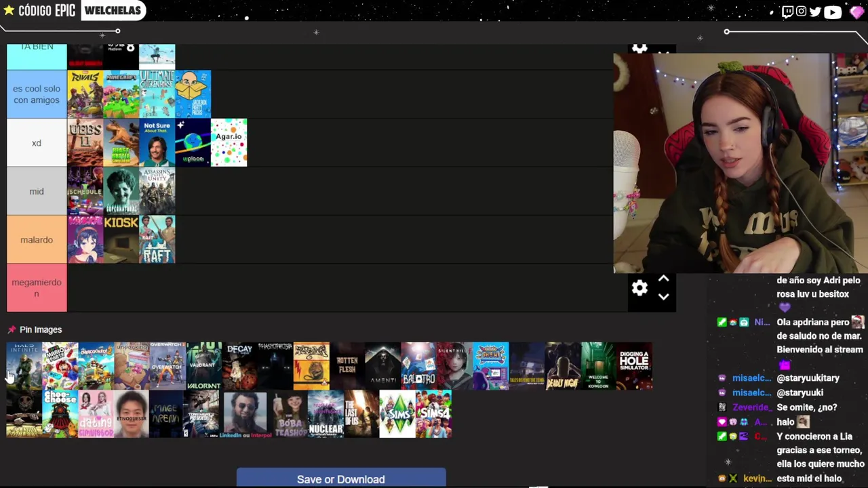Select the Amenti game image

(x=383, y=366)
